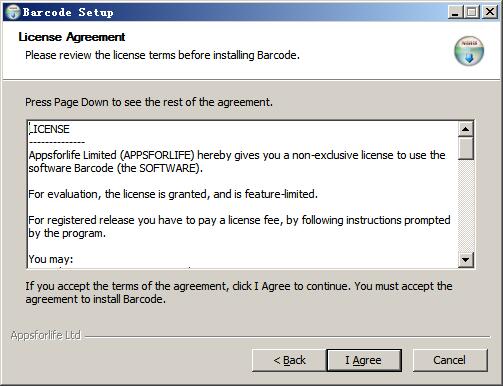503x386 pixels.
Task: Click the NSIS installer globe icon
Action: click(469, 51)
